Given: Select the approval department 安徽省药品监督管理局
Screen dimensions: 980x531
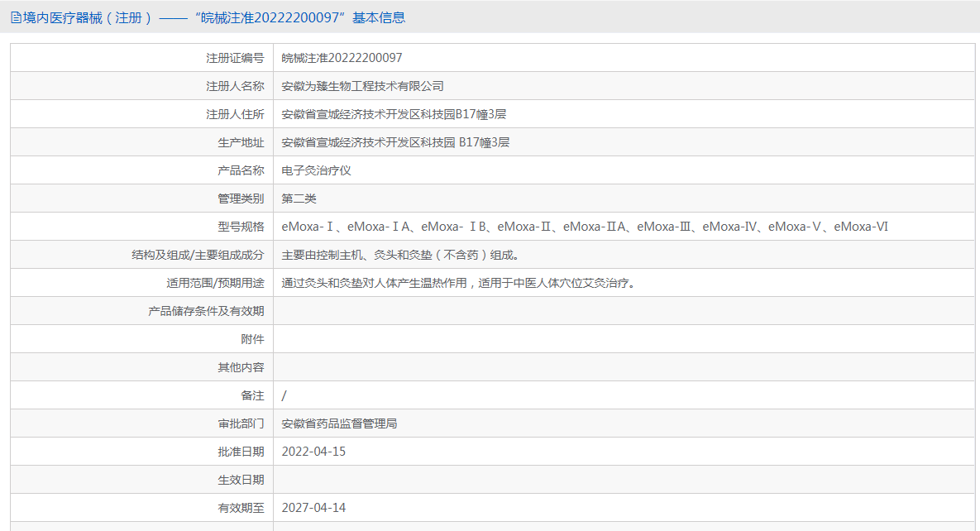Looking at the screenshot, I should [340, 423].
